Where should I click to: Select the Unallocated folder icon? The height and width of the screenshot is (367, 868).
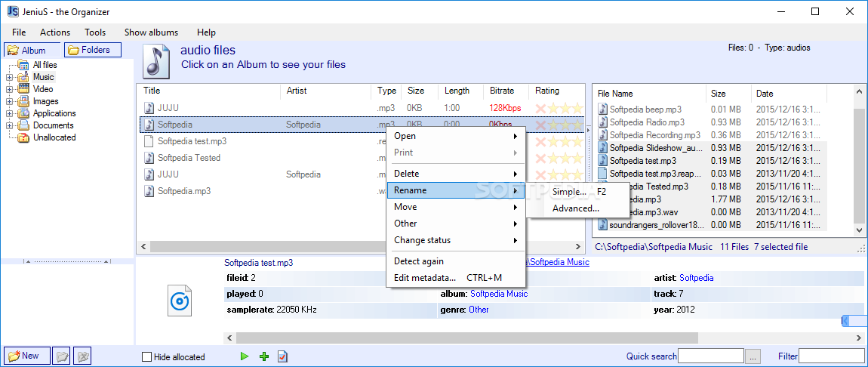tap(23, 137)
